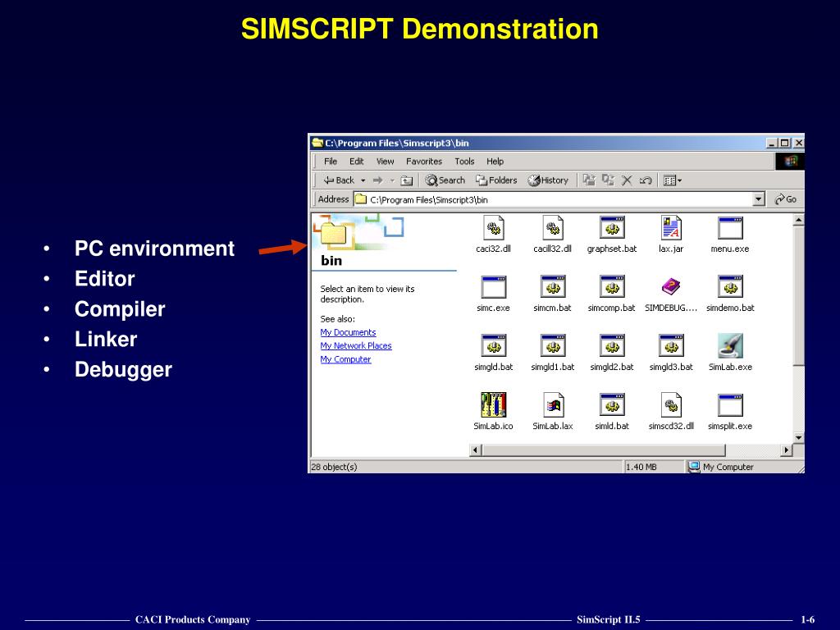Screen dimensions: 840x630
Task: Select the simc.exe compiler file
Action: (x=493, y=287)
